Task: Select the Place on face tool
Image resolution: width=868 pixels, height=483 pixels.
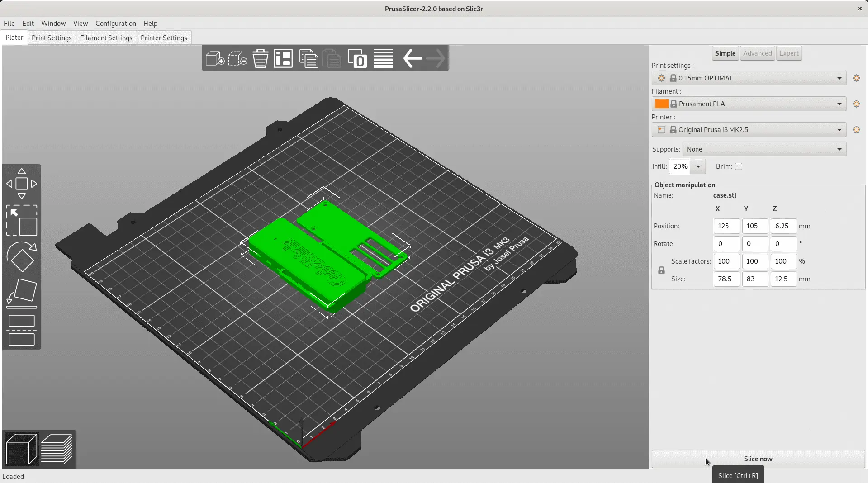Action: (22, 293)
